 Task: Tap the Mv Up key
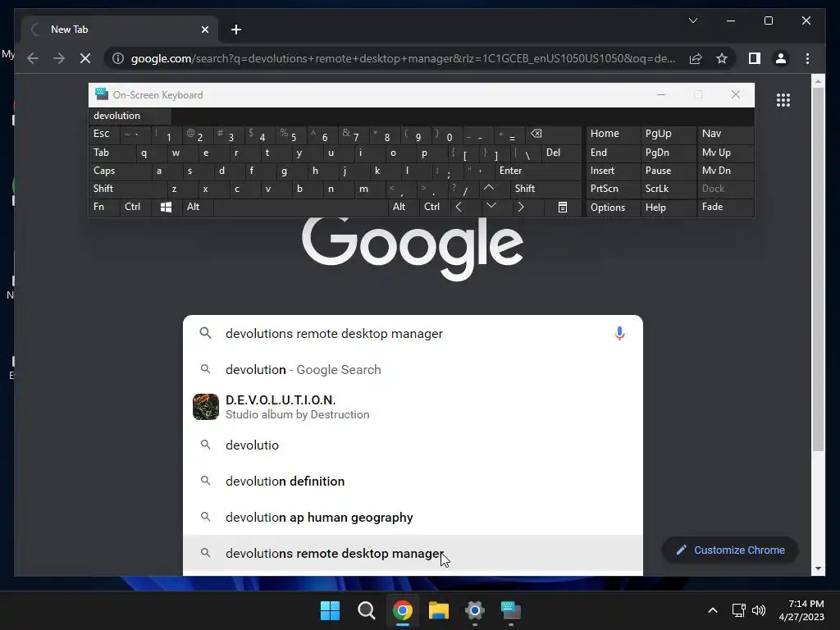click(x=725, y=153)
